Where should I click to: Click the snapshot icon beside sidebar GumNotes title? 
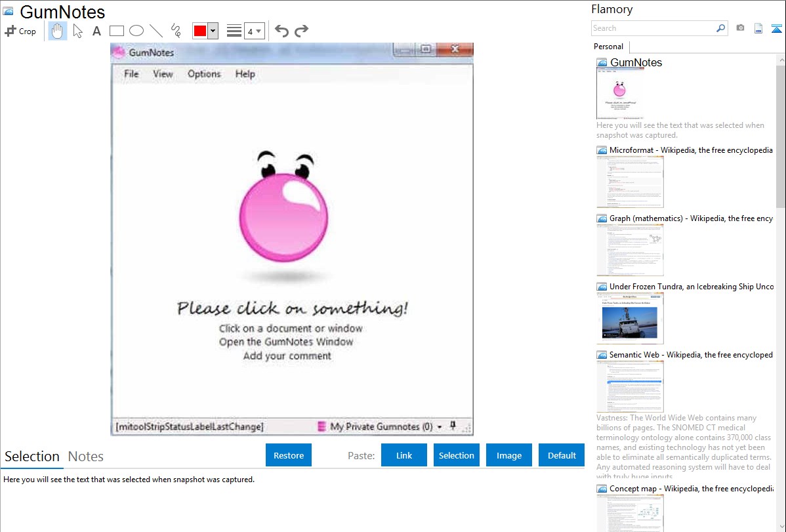tap(602, 63)
